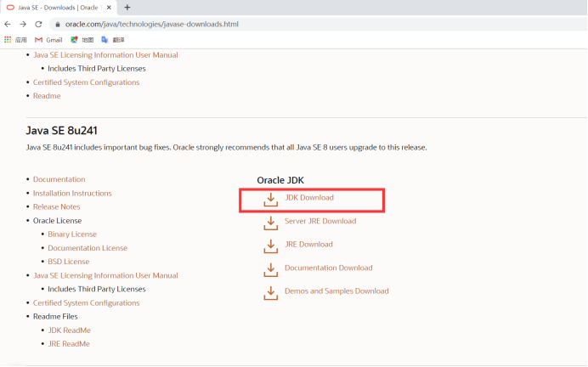Open the BSD License link
Screen dimensions: 588x367
68,262
